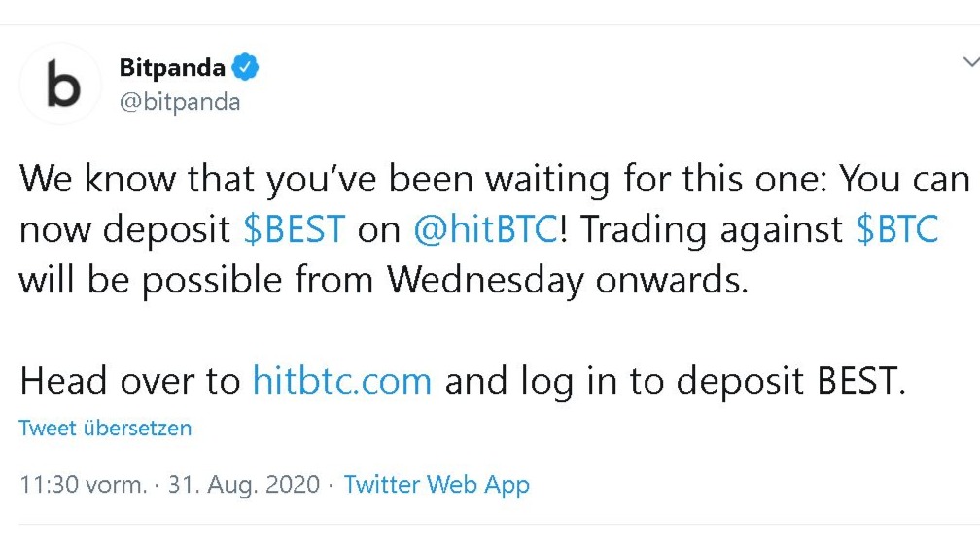The width and height of the screenshot is (980, 550).
Task: Click the 'Trading against' phrase
Action: 712,228
